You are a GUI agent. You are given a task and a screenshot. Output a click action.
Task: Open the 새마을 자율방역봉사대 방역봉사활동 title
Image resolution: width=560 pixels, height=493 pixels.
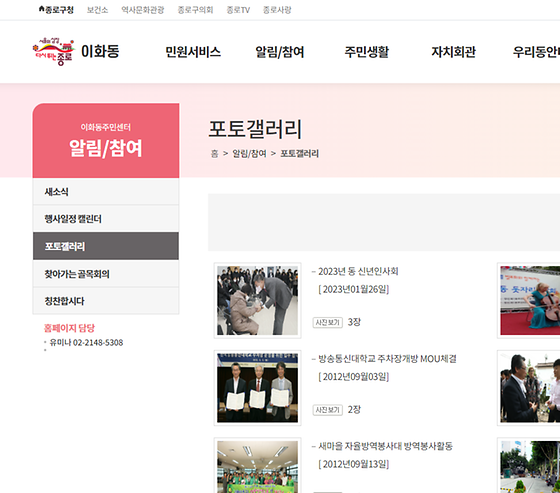[385, 446]
